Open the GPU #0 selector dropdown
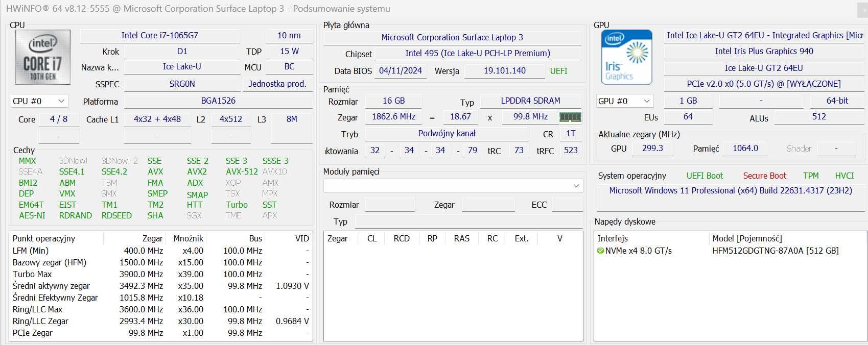This screenshot has width=868, height=345. coord(625,101)
